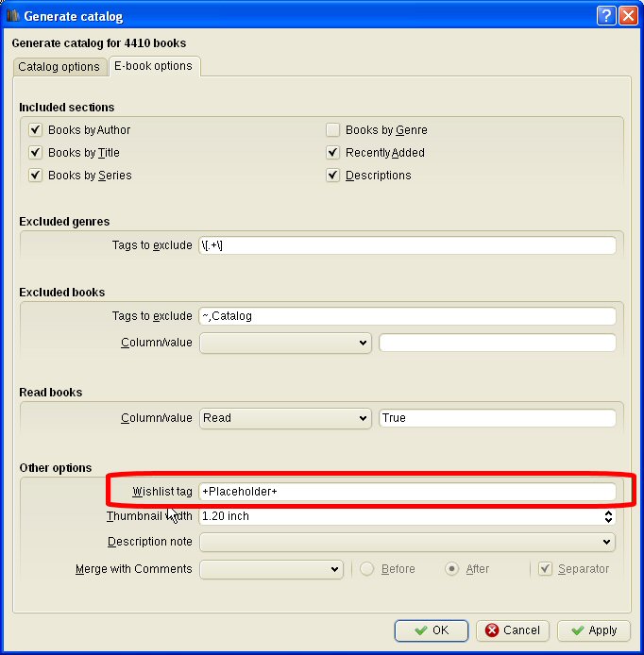
Task: Click Read books value field containing True
Action: [x=498, y=418]
